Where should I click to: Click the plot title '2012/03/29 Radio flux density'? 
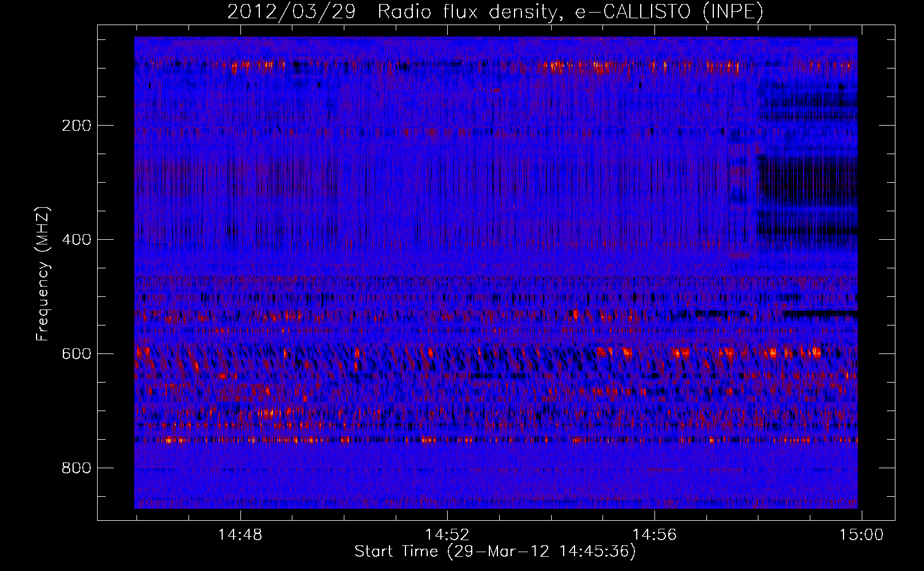pyautogui.click(x=495, y=11)
